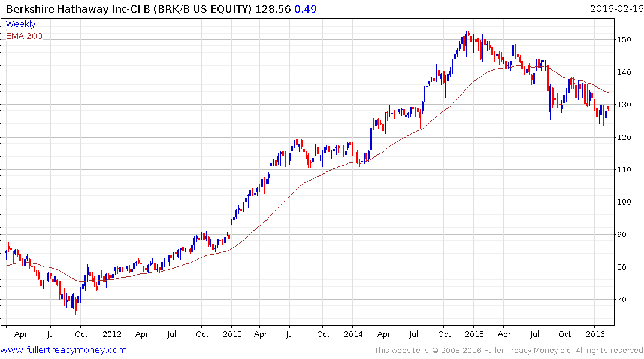Click the 2013 year axis label
Image resolution: width=644 pixels, height=359 pixels.
point(232,334)
